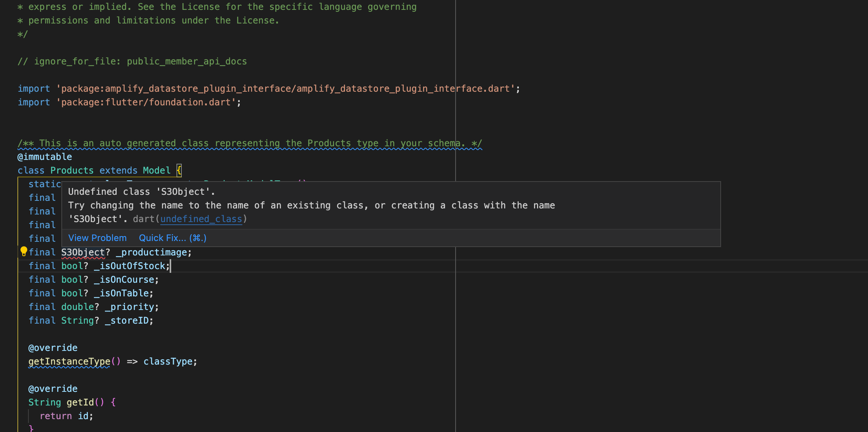Viewport: 868px width, 432px height.
Task: Place cursor on the Products class name
Action: click(x=72, y=170)
